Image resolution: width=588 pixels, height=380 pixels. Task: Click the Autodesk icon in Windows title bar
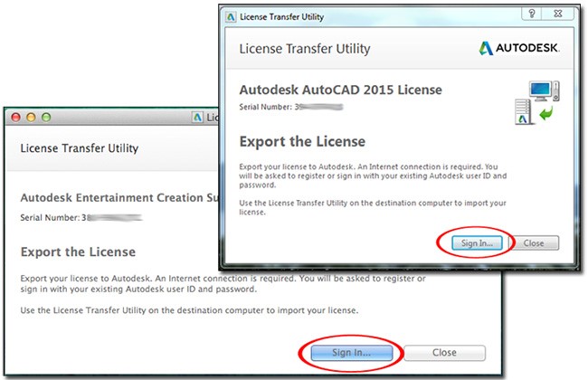pos(231,17)
